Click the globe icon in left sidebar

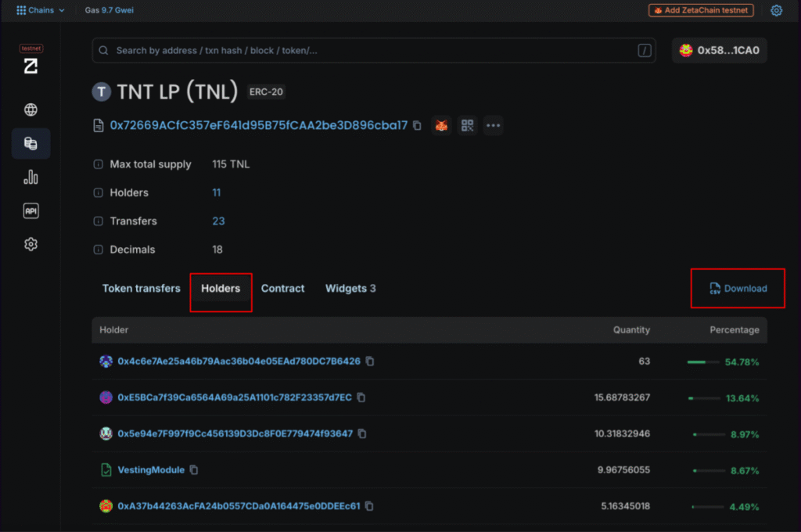click(x=31, y=110)
